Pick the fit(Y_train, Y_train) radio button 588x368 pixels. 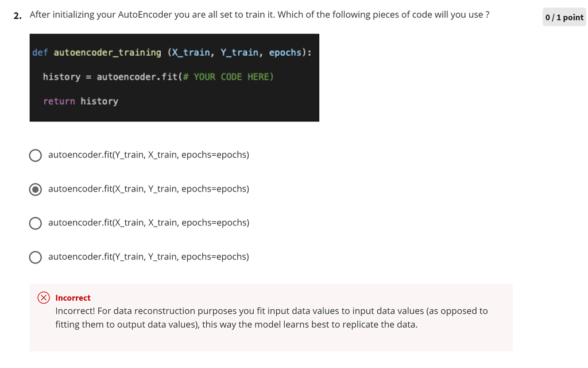tap(36, 257)
